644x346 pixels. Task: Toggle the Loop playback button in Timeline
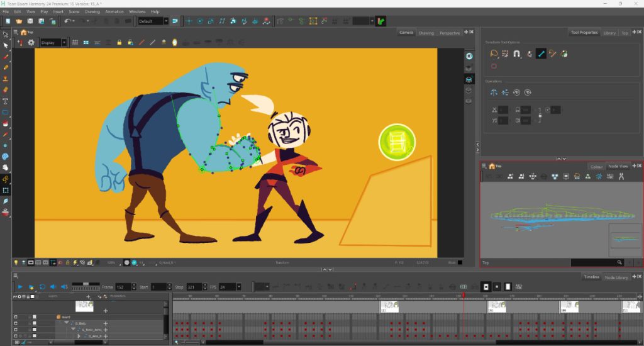[x=42, y=287]
